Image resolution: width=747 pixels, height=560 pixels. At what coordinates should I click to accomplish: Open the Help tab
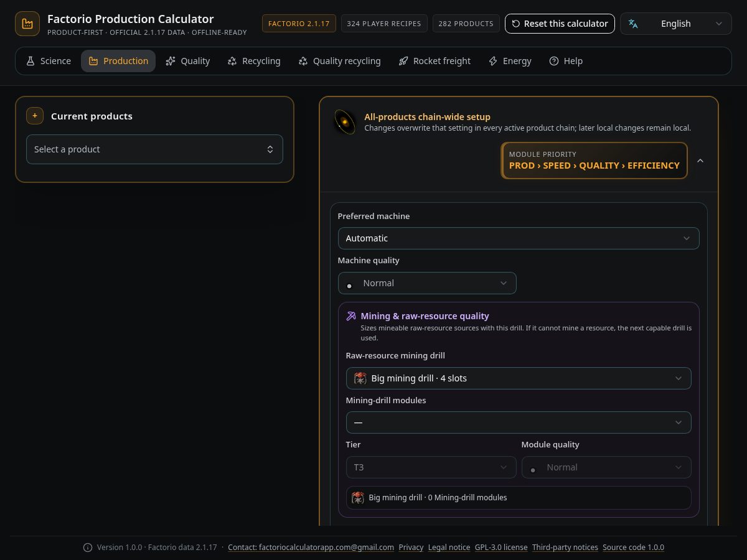tap(566, 61)
